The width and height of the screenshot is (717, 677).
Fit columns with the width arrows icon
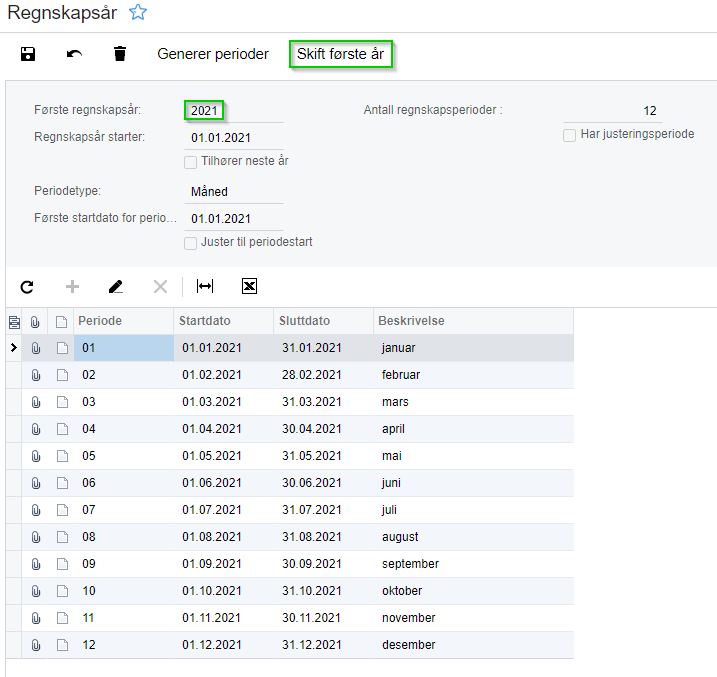tap(205, 287)
